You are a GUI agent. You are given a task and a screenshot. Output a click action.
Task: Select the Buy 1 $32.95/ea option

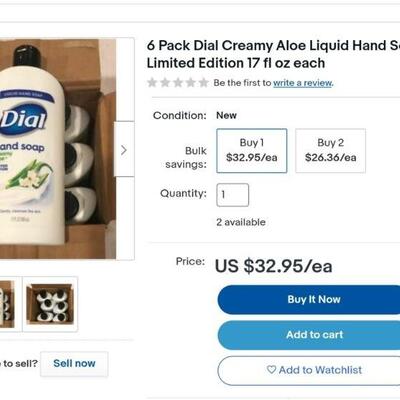pyautogui.click(x=252, y=151)
